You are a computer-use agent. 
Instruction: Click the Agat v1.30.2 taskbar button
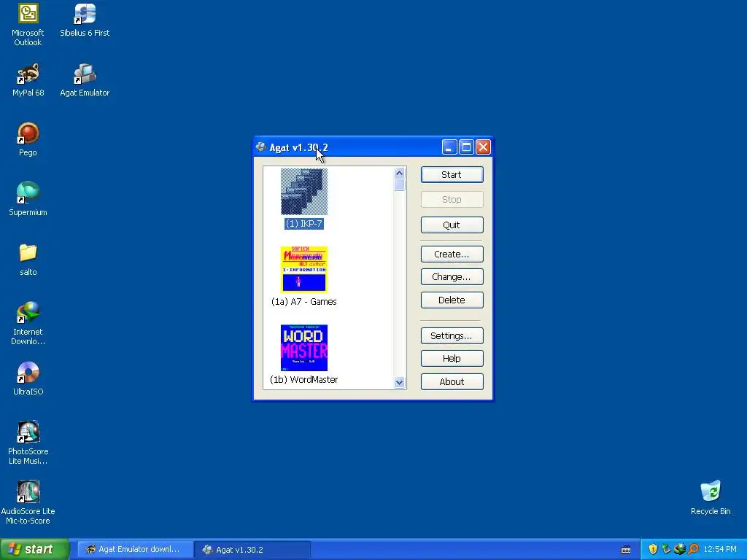point(252,550)
